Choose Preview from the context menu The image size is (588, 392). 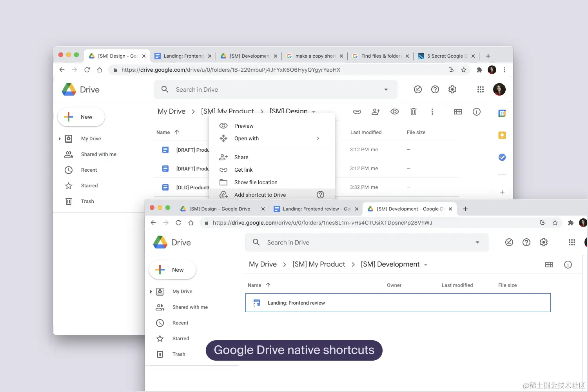pyautogui.click(x=272, y=126)
